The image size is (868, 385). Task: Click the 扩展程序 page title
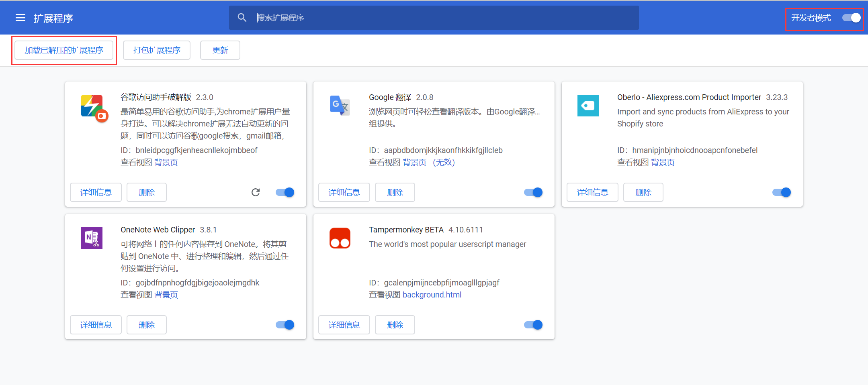pos(53,18)
